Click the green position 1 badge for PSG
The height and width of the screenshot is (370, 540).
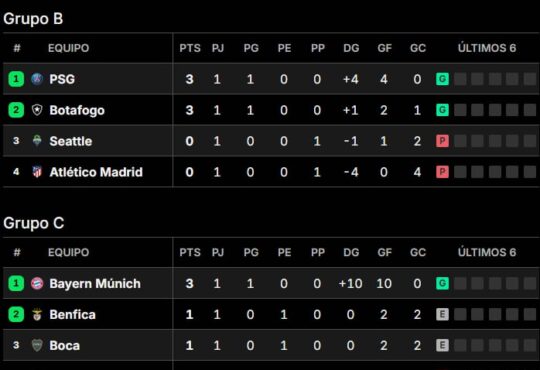tap(16, 79)
